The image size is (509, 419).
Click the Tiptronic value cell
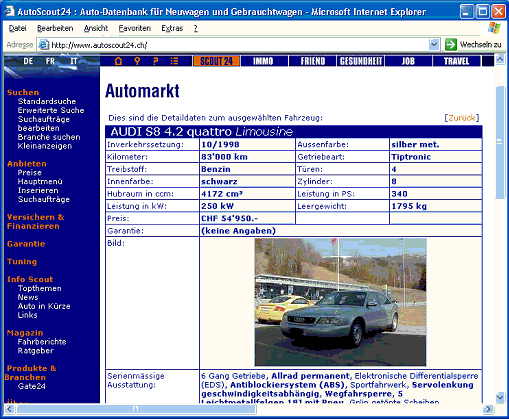pos(436,157)
